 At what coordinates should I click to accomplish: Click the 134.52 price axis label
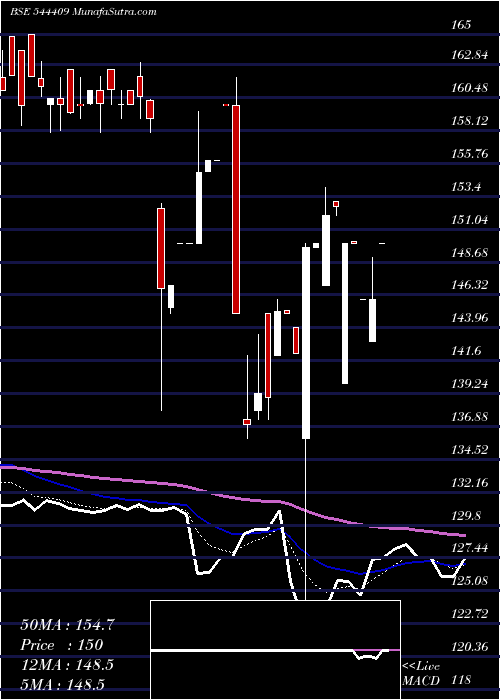pyautogui.click(x=471, y=450)
